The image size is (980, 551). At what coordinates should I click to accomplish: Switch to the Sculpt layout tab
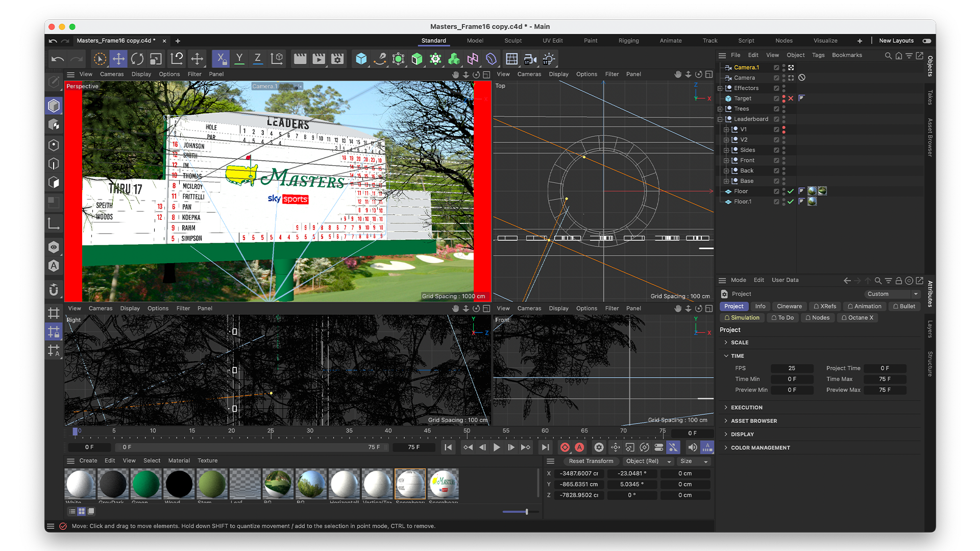512,41
